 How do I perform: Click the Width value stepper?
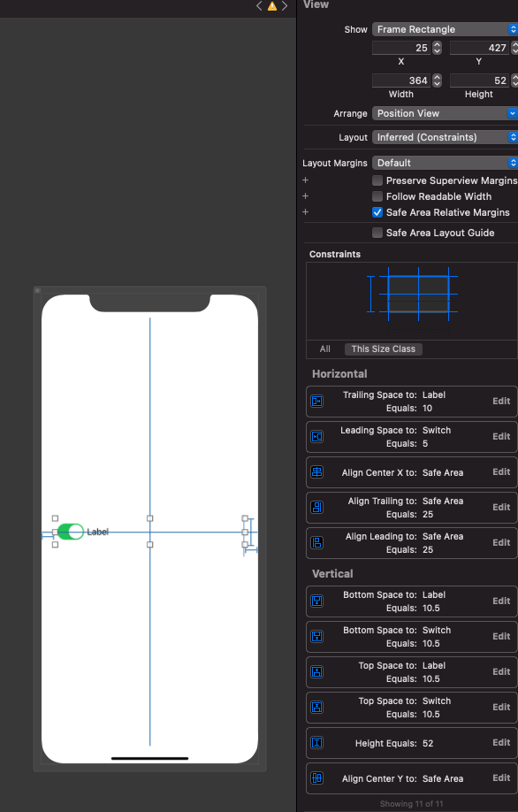pyautogui.click(x=438, y=80)
